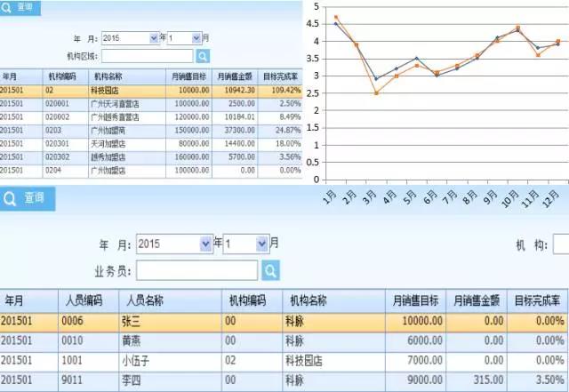Click the 10942.30 sales amount cell

[x=235, y=91]
